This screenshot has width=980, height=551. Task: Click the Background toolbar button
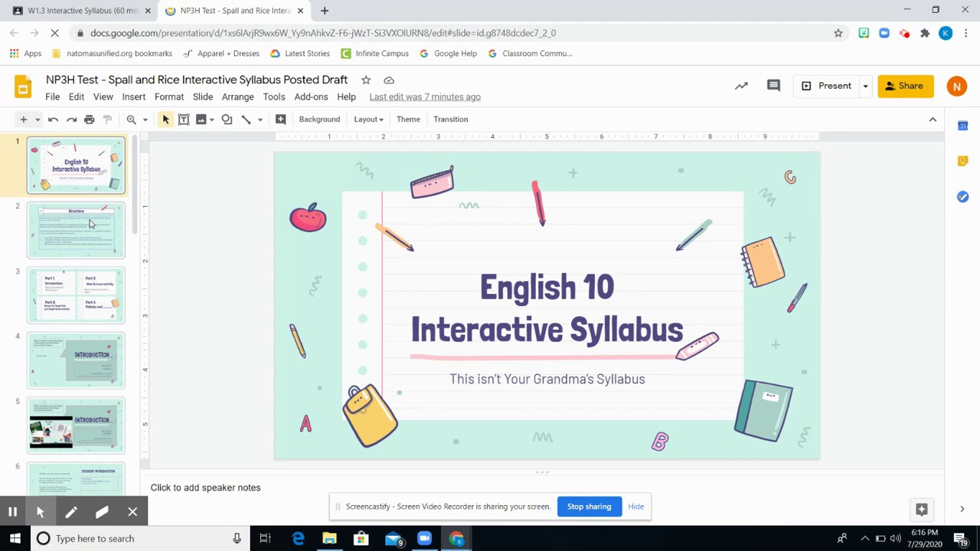click(319, 119)
